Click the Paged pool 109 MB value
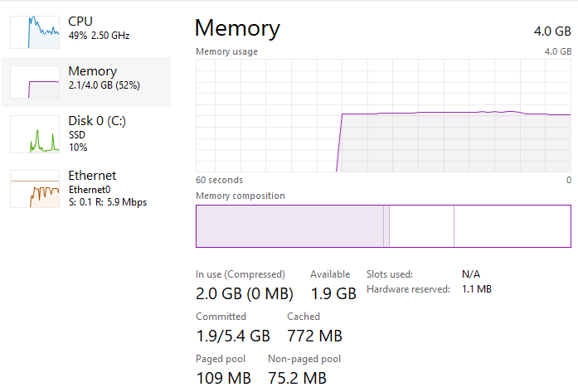The width and height of the screenshot is (578, 392). tap(223, 378)
